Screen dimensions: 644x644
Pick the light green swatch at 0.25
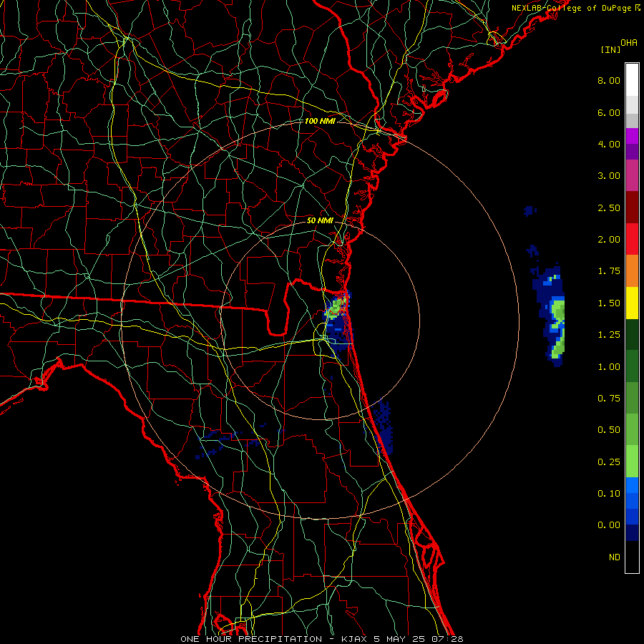tap(632, 462)
